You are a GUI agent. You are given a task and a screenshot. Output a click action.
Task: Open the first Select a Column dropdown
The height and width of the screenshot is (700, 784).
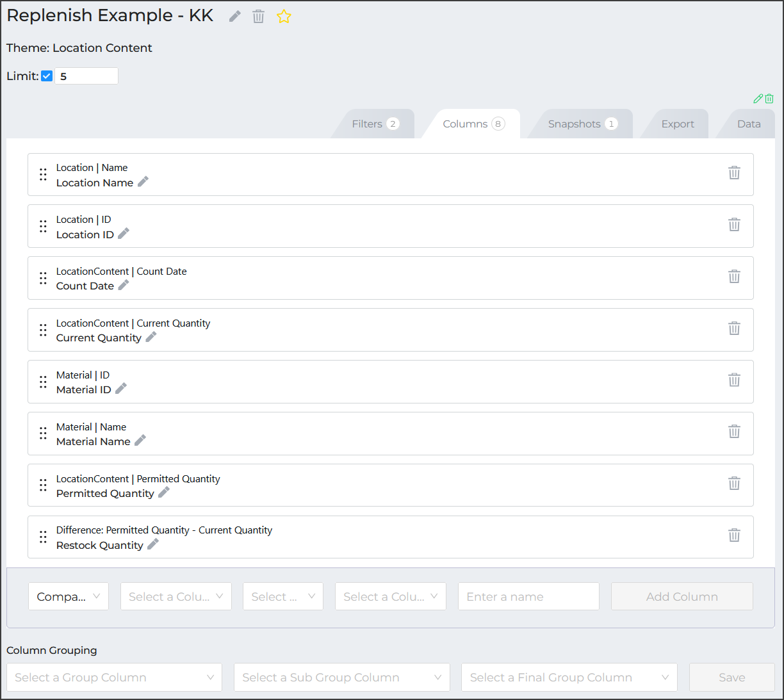[176, 596]
